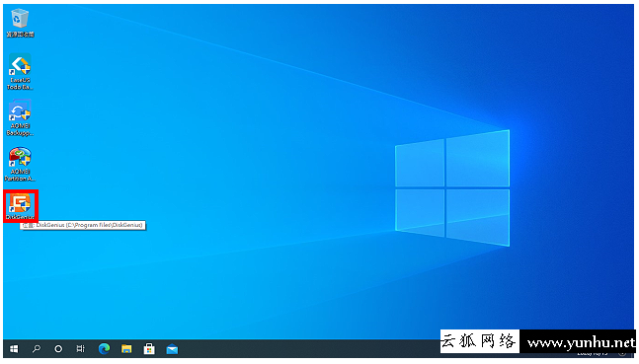The width and height of the screenshot is (639, 364).
Task: Open Microsoft Store from taskbar
Action: (x=149, y=349)
